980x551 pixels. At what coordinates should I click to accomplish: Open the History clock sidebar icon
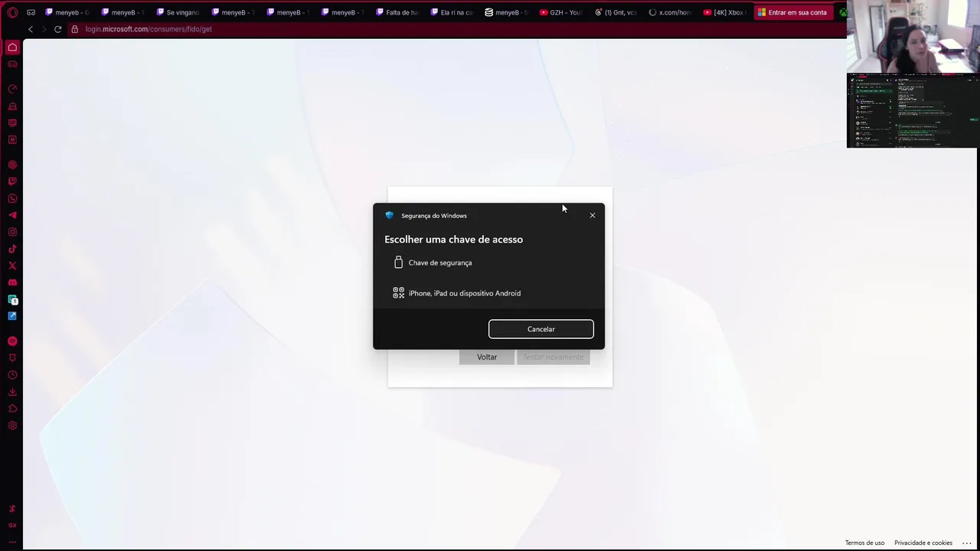[12, 375]
